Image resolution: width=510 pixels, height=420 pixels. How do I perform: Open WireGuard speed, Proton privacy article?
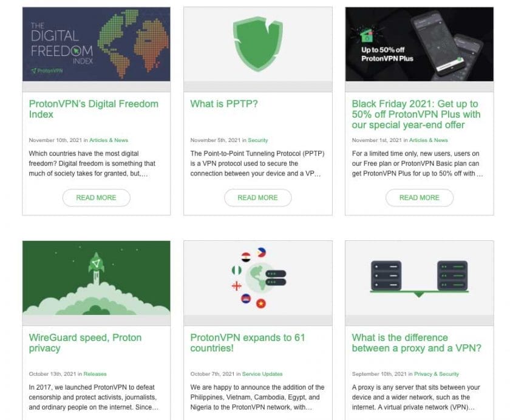click(85, 343)
